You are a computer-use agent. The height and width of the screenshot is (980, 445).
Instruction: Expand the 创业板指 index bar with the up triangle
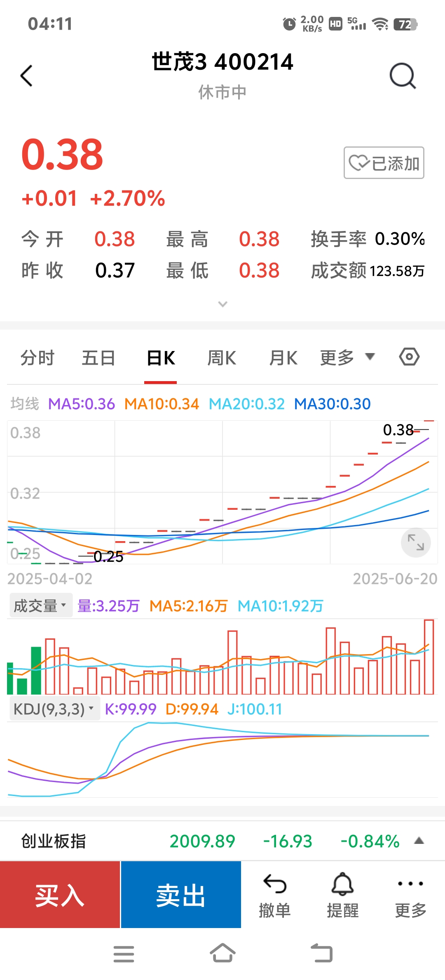coord(419,841)
